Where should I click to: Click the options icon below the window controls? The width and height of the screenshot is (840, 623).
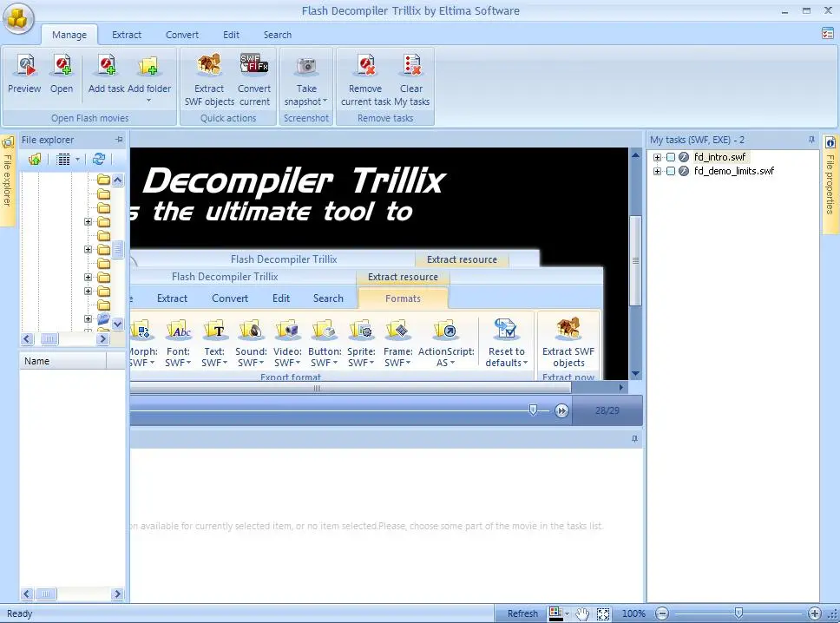[828, 34]
